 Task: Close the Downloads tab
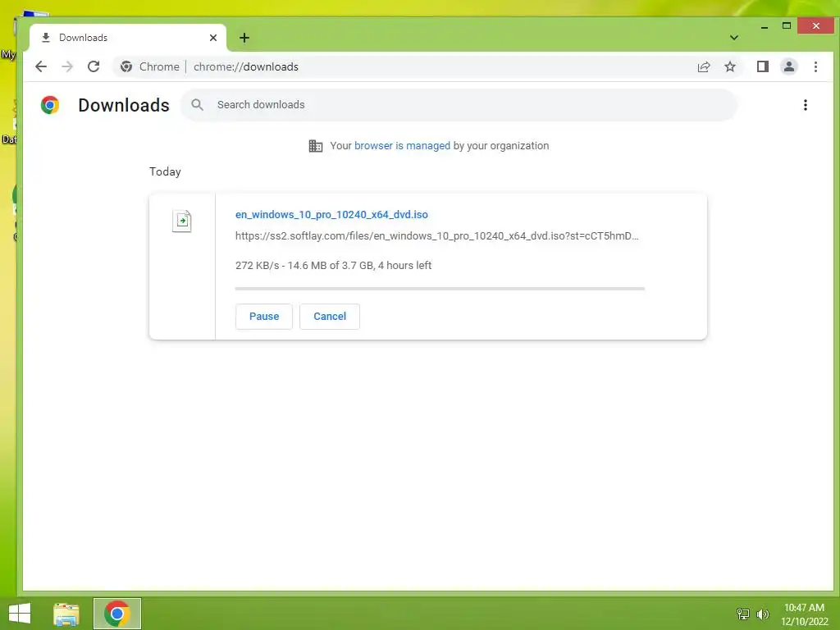(213, 38)
